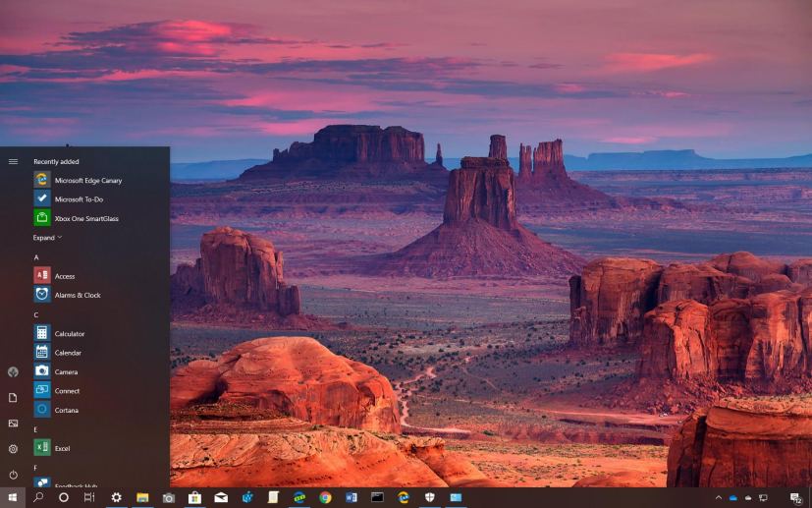Show hidden system tray icons

pos(718,498)
